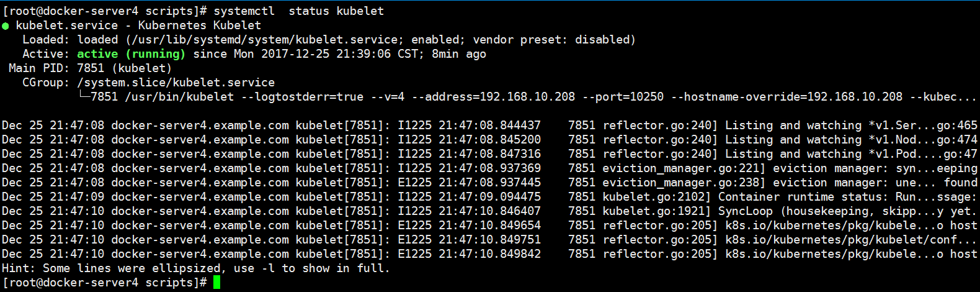Click the green status dot before kubelet.service
Image resolution: width=980 pixels, height=292 pixels.
[6, 26]
